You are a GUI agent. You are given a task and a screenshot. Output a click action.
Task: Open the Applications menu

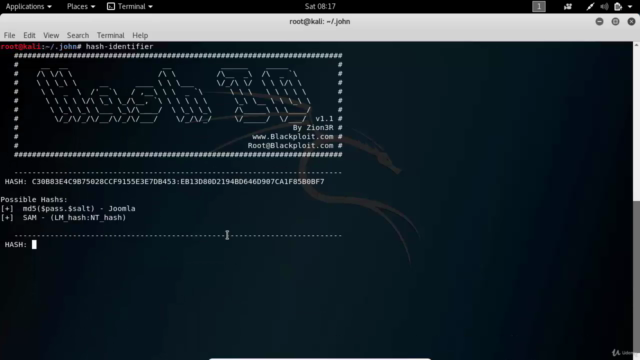(x=28, y=7)
